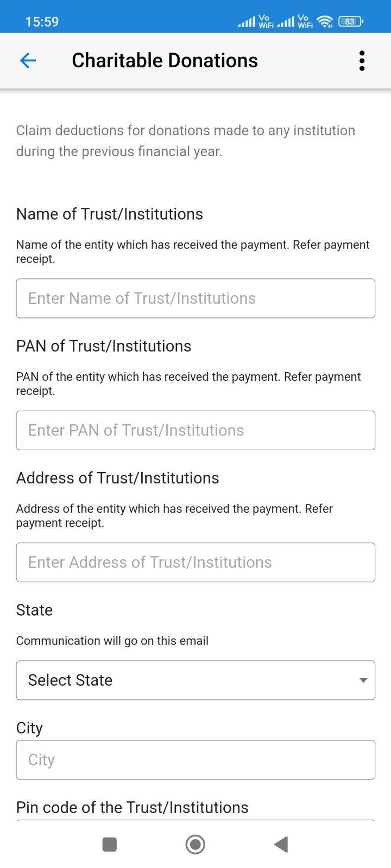Tap the PAN of Trust/Institutions heading
This screenshot has width=391, height=868.
click(104, 346)
